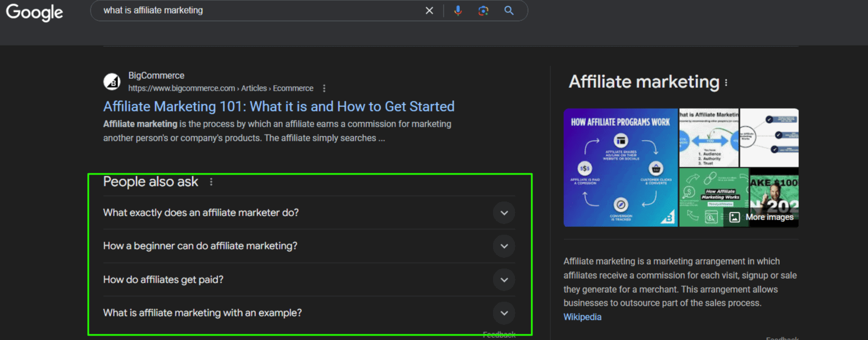Click More images button
The width and height of the screenshot is (868, 340).
(762, 217)
